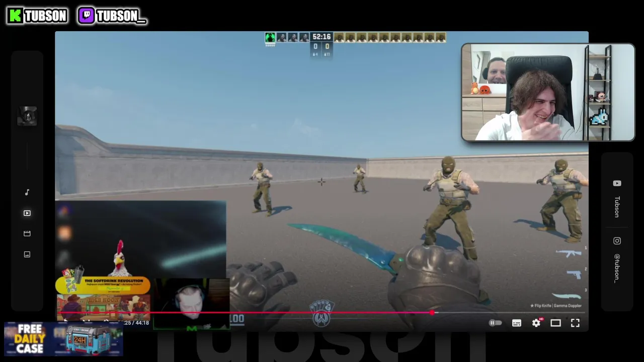The image size is (644, 362).
Task: Click the Softdrink Revolution yellow banner
Action: (103, 285)
